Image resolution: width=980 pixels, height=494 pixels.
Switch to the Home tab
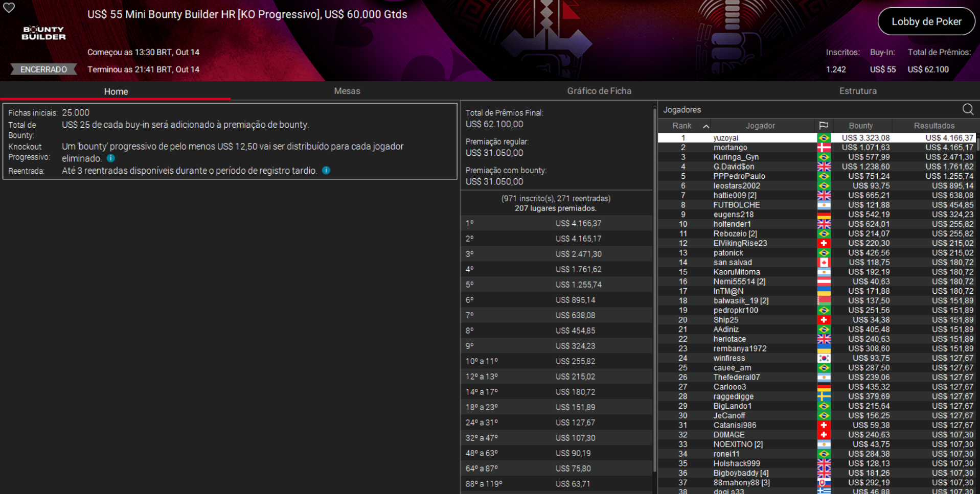coord(116,91)
